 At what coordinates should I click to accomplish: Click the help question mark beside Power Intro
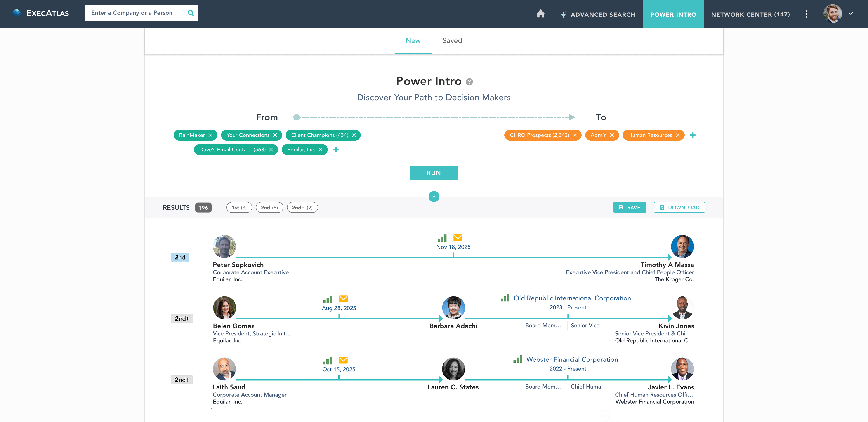469,82
